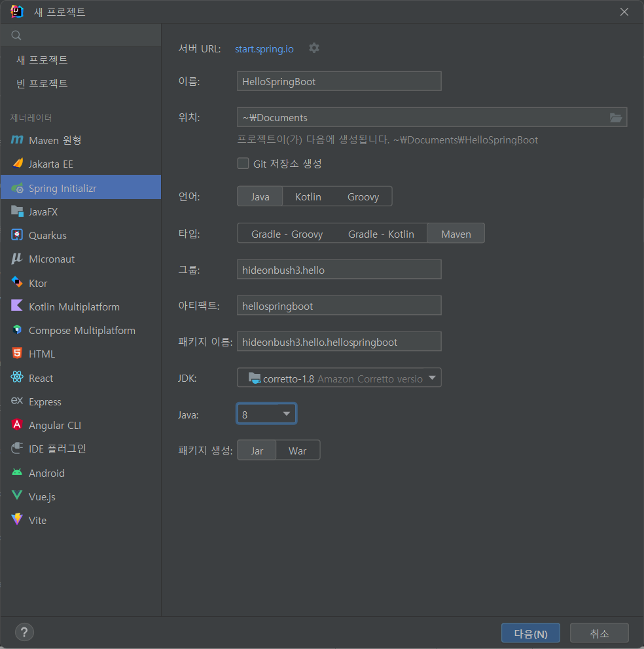Select 빈 프로젝트 in the sidebar
The height and width of the screenshot is (649, 644).
pyautogui.click(x=42, y=83)
